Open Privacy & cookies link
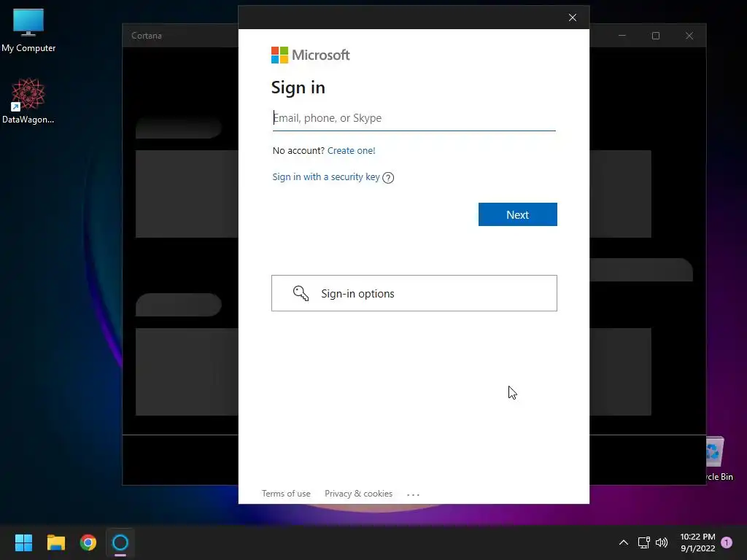Image resolution: width=747 pixels, height=560 pixels. pyautogui.click(x=358, y=494)
